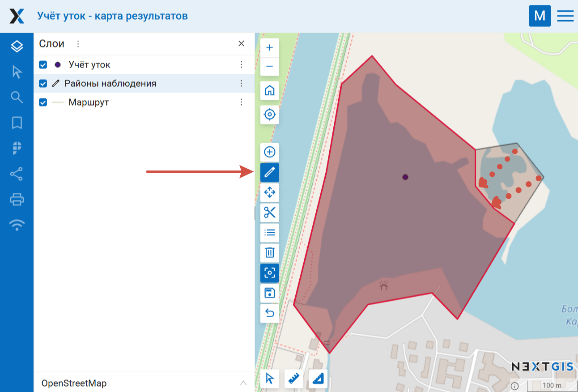The width and height of the screenshot is (578, 392).
Task: Hide the Маршрут layer via checkbox
Action: point(43,102)
